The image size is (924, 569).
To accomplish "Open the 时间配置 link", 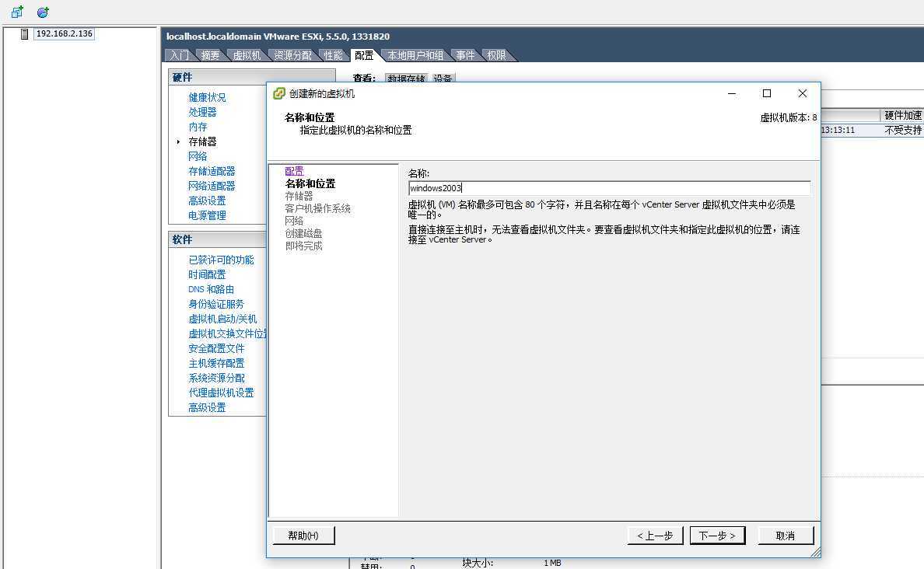I will coord(207,274).
